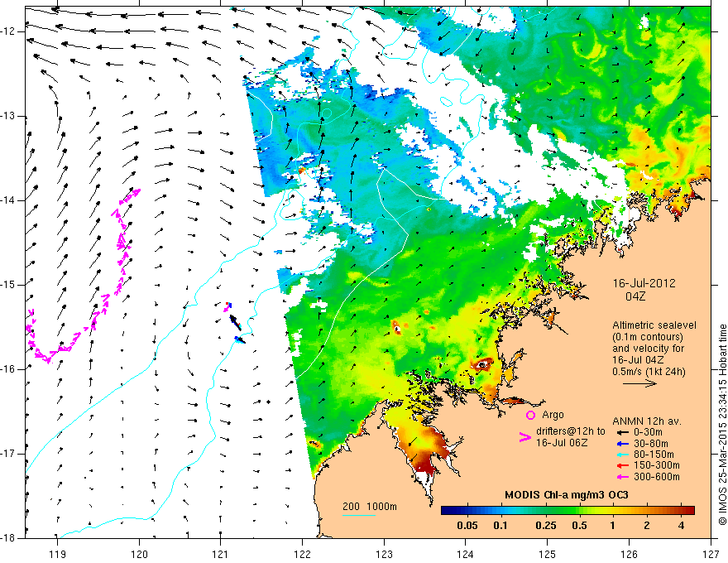Click the latitude axis label -13

click(8, 116)
